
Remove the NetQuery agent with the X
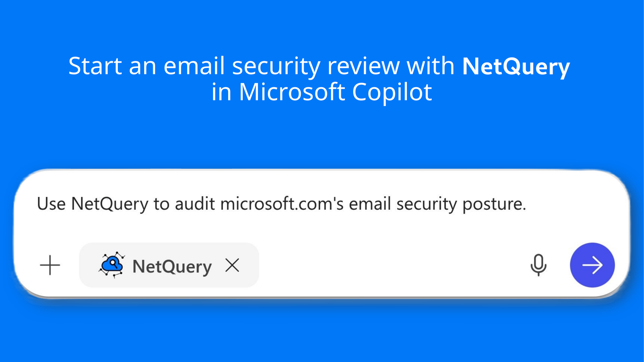[x=232, y=265]
